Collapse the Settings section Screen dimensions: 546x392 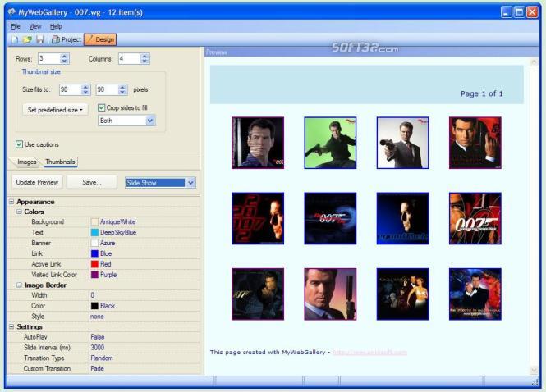pyautogui.click(x=11, y=326)
